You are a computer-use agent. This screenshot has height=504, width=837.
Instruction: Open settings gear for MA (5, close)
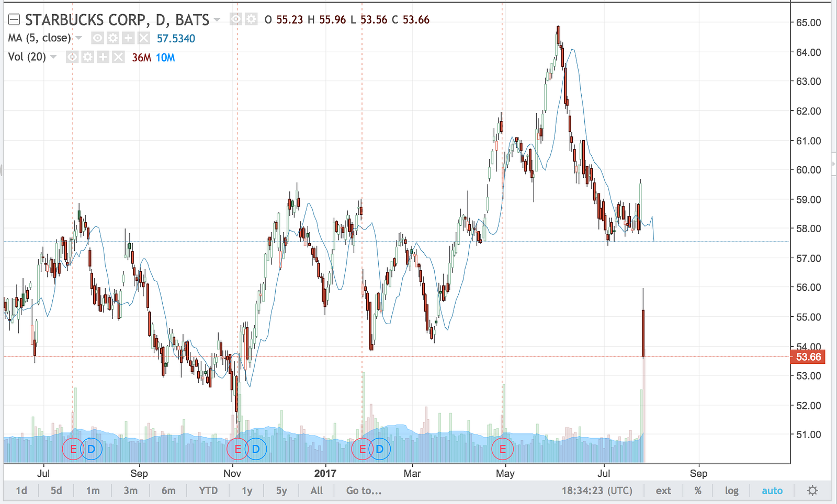(x=113, y=38)
